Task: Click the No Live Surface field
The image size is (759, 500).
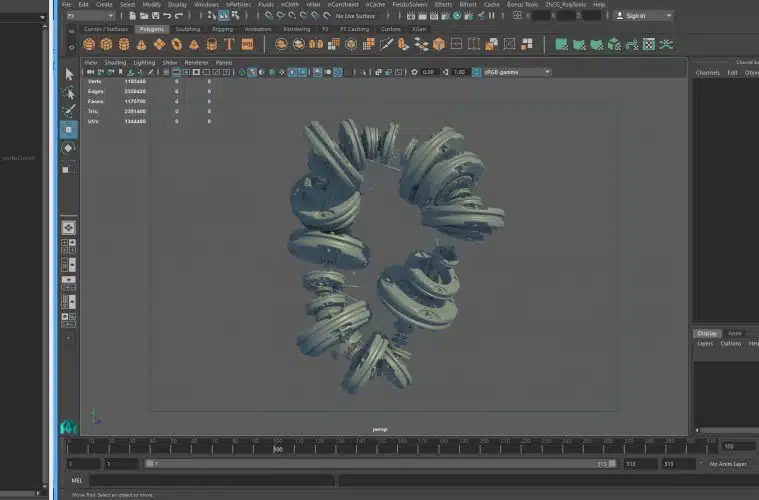Action: [357, 16]
